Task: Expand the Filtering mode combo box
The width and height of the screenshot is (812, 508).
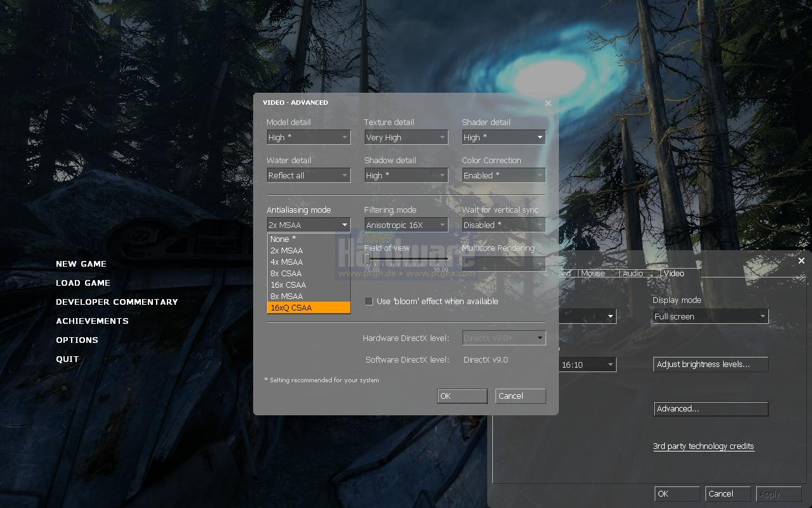Action: tap(406, 225)
